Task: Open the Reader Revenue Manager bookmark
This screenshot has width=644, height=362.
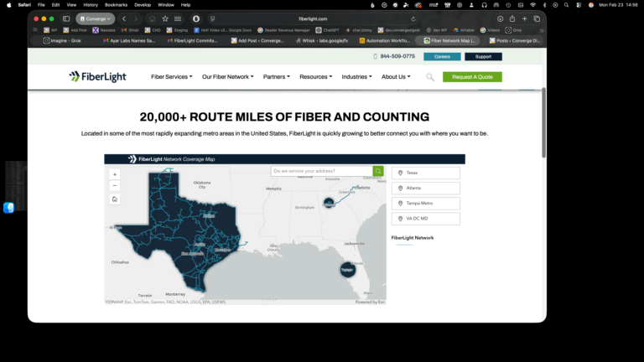Action: [x=283, y=30]
